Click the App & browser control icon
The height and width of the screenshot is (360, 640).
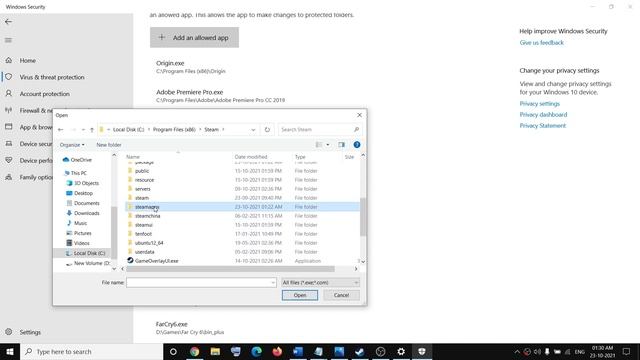click(x=9, y=127)
